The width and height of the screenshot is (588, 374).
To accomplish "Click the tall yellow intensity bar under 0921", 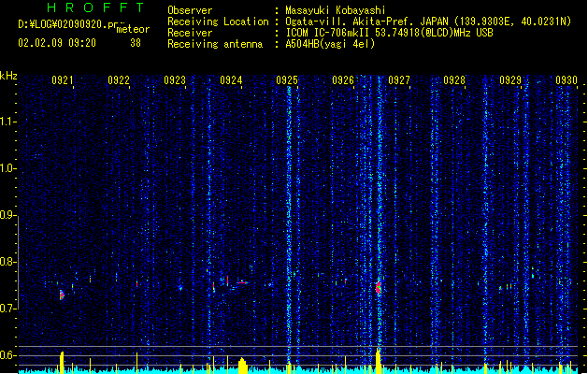I will [x=62, y=363].
